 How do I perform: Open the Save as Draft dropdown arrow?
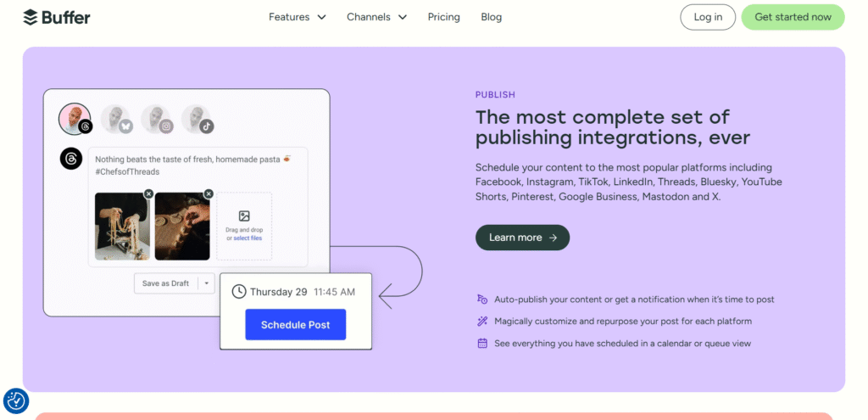[207, 283]
